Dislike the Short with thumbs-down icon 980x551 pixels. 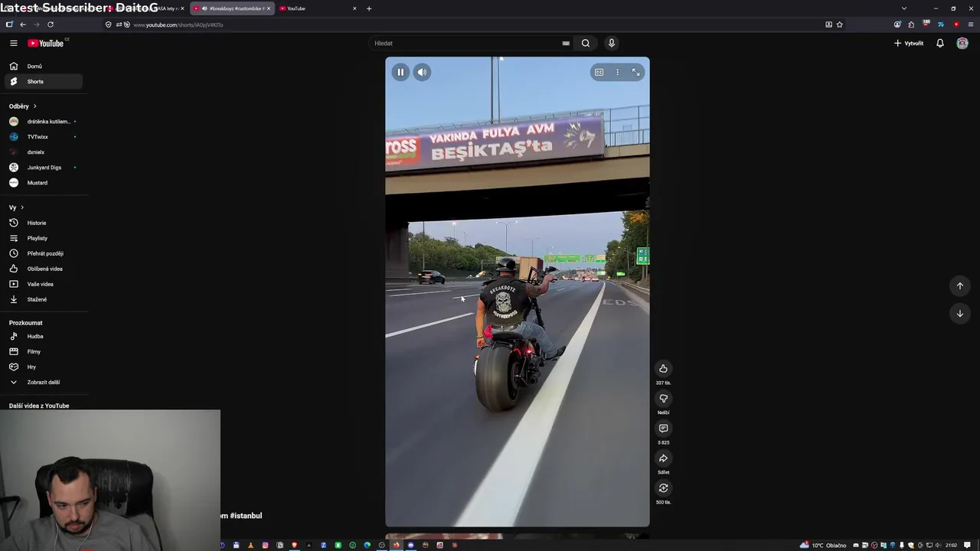tap(663, 398)
